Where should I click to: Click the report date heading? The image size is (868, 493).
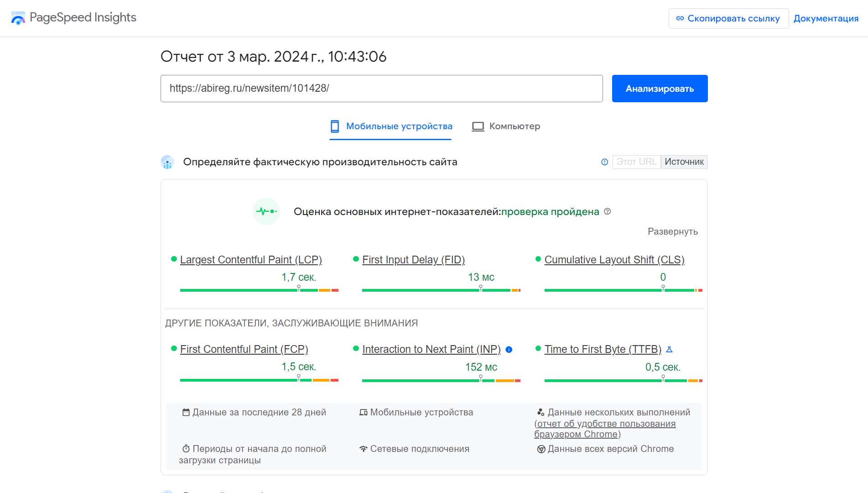tap(273, 57)
